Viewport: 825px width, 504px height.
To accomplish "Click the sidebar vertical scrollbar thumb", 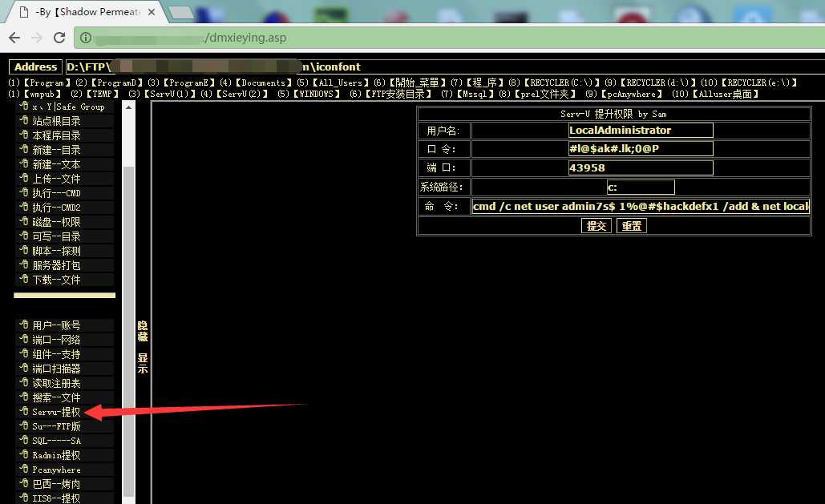I will 128,332.
